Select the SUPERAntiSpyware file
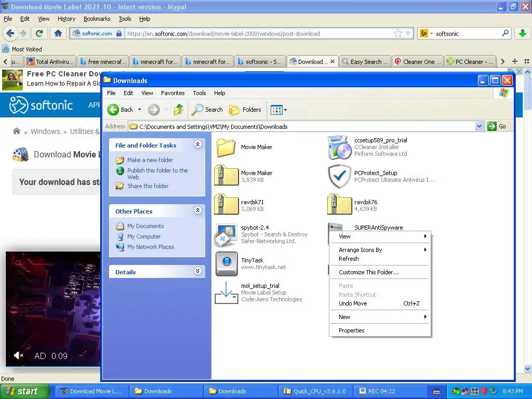 378,228
